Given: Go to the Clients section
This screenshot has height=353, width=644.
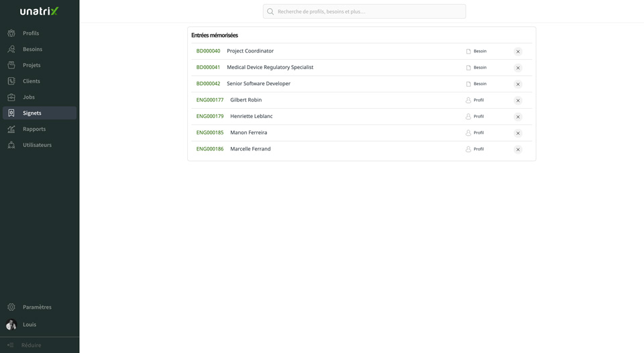Looking at the screenshot, I should (x=32, y=81).
